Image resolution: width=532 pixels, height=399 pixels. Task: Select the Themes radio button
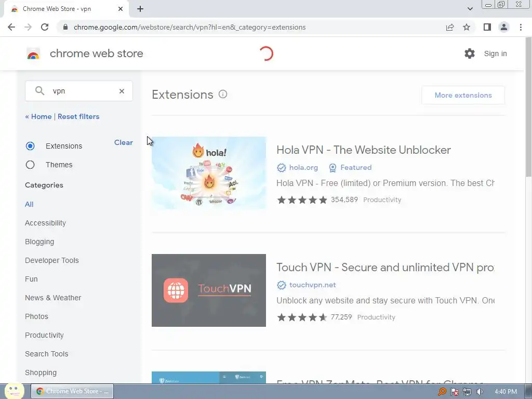pos(30,165)
